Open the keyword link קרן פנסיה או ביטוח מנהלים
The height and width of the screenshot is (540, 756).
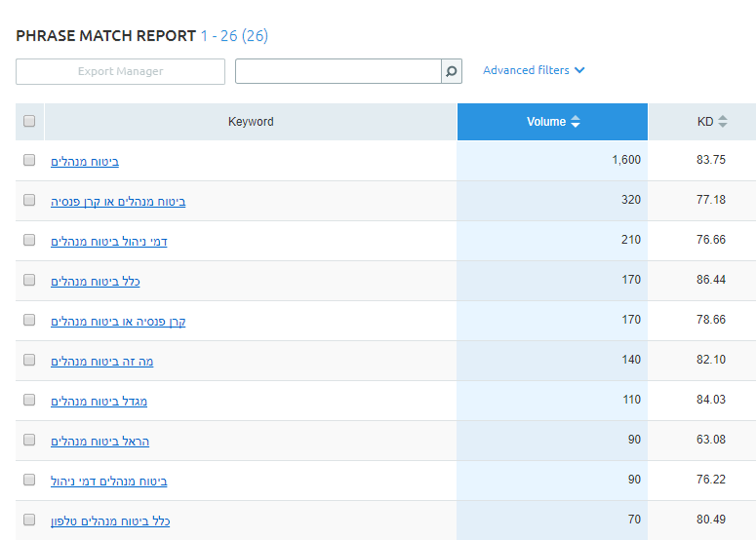[118, 322]
